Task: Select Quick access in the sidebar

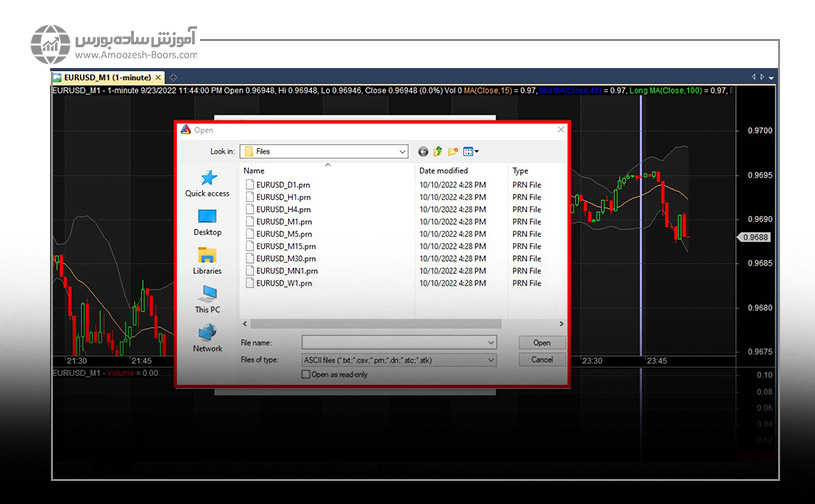Action: click(207, 183)
